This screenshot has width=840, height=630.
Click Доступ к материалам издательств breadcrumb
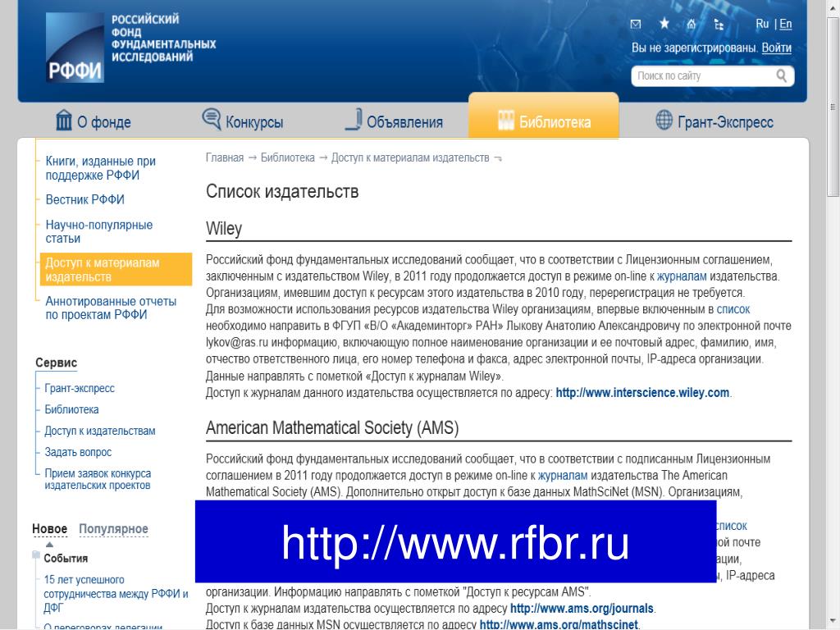[410, 157]
